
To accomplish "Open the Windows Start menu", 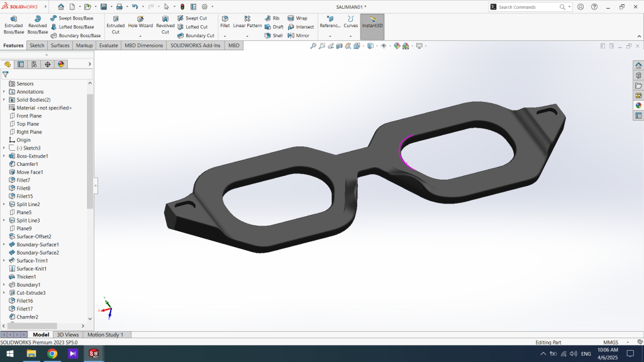I will pyautogui.click(x=10, y=353).
